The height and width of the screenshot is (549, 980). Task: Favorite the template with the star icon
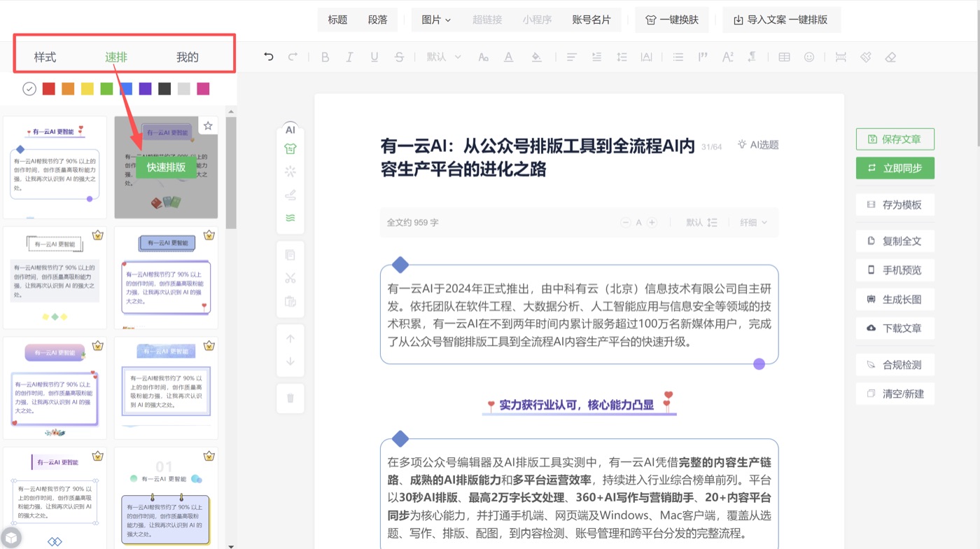tap(208, 126)
